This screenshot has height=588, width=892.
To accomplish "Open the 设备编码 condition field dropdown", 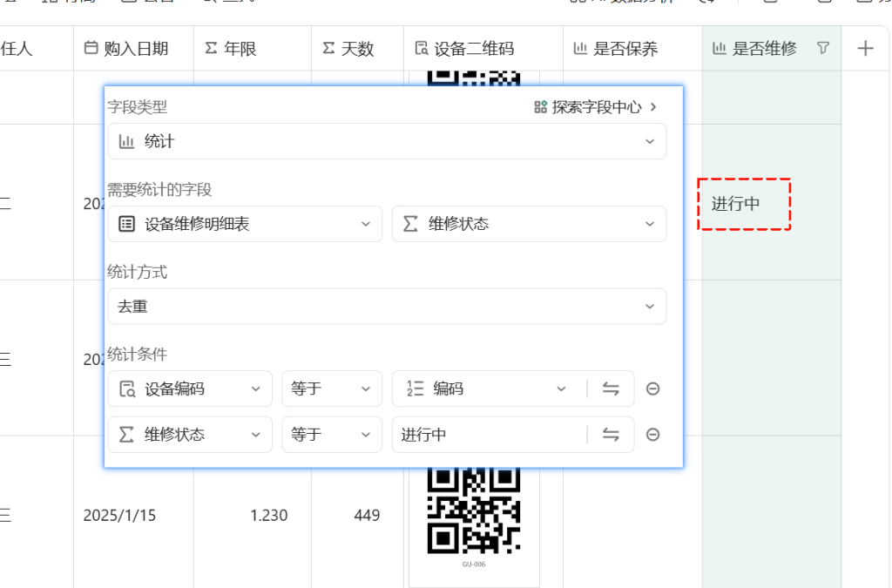I will click(x=190, y=389).
